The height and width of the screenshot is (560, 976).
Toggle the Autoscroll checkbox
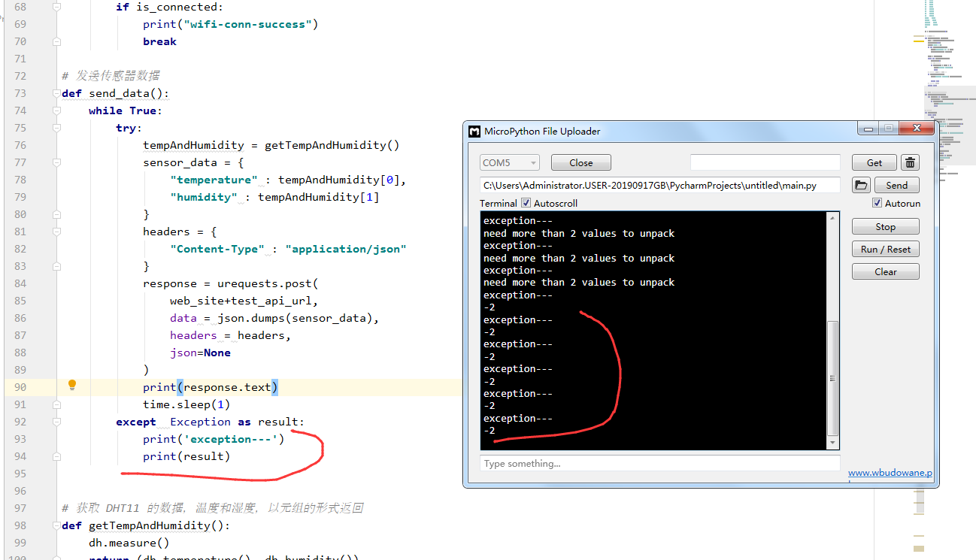pyautogui.click(x=526, y=203)
